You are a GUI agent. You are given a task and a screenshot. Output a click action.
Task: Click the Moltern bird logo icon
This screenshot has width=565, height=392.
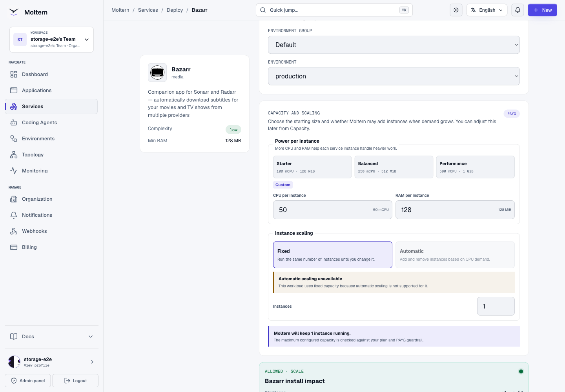click(x=14, y=12)
